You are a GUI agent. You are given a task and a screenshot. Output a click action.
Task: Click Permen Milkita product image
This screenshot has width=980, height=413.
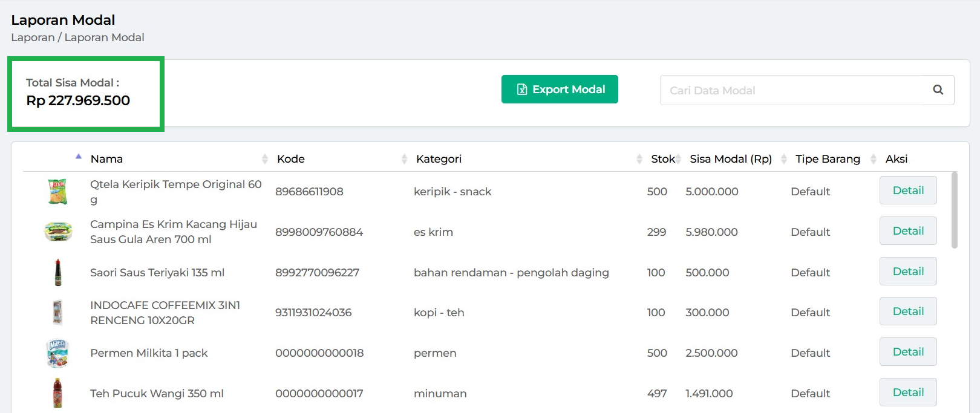[57, 353]
